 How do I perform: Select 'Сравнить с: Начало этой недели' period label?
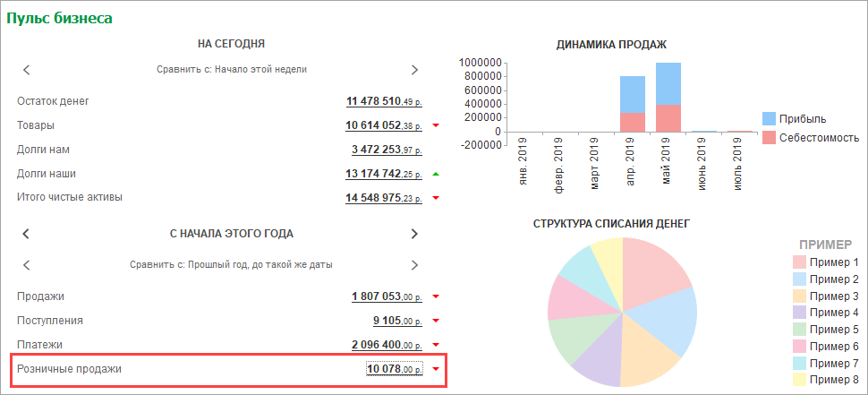point(232,70)
